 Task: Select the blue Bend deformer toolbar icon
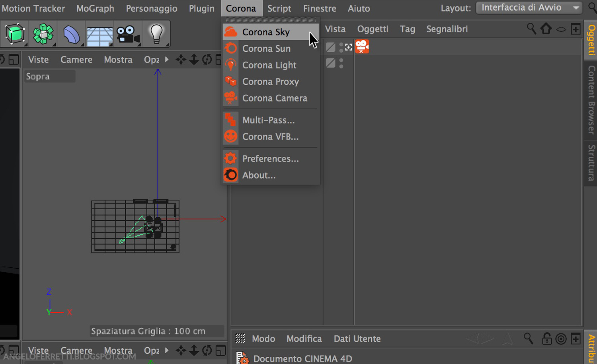72,35
